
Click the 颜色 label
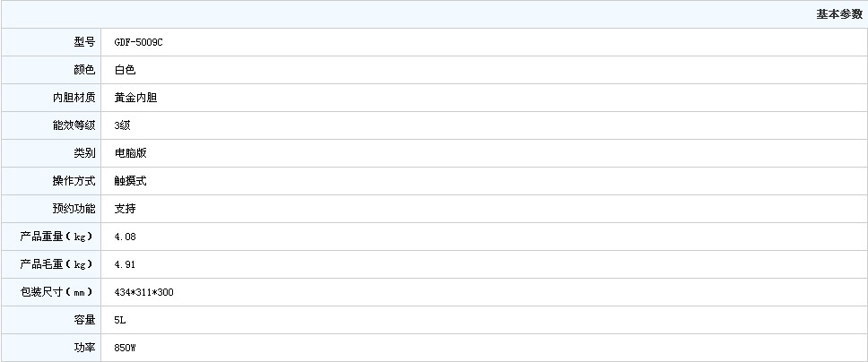[84, 70]
